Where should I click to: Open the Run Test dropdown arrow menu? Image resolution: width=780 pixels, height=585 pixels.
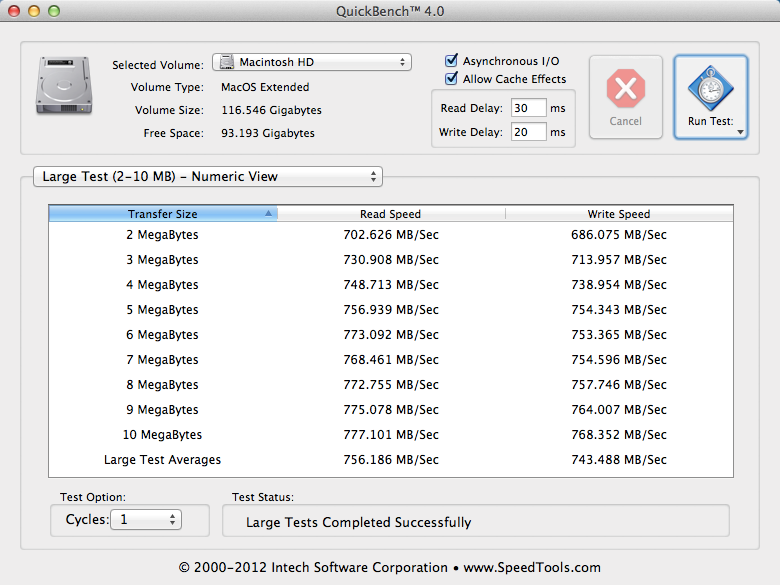[741, 131]
